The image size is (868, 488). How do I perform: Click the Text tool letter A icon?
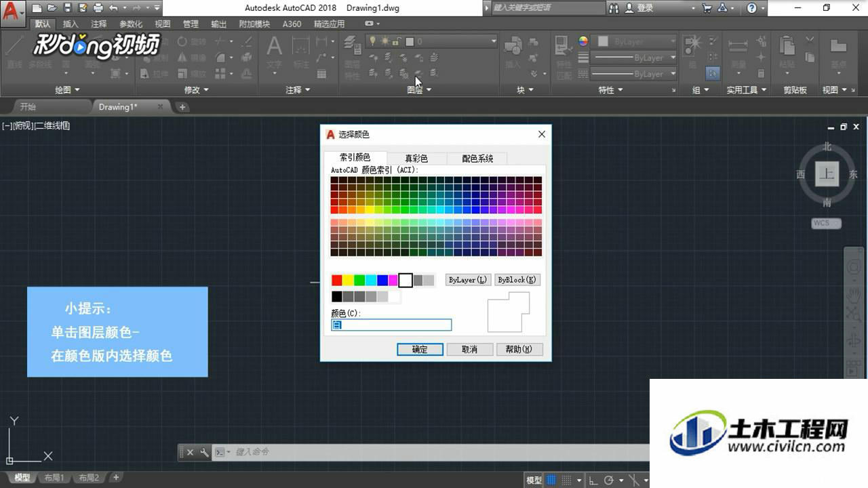pos(274,46)
